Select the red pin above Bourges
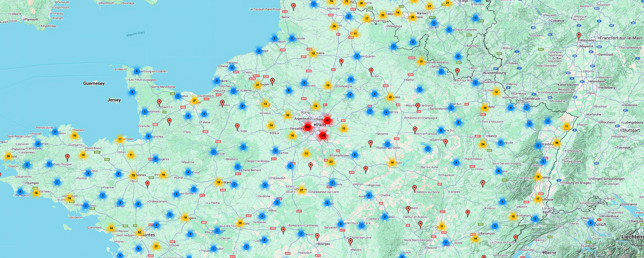 (317, 236)
